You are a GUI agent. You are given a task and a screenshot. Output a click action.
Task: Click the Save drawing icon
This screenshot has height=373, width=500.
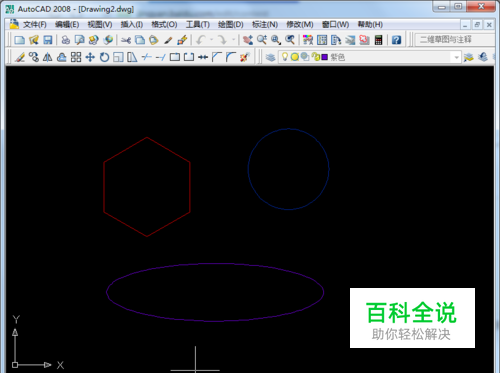48,40
